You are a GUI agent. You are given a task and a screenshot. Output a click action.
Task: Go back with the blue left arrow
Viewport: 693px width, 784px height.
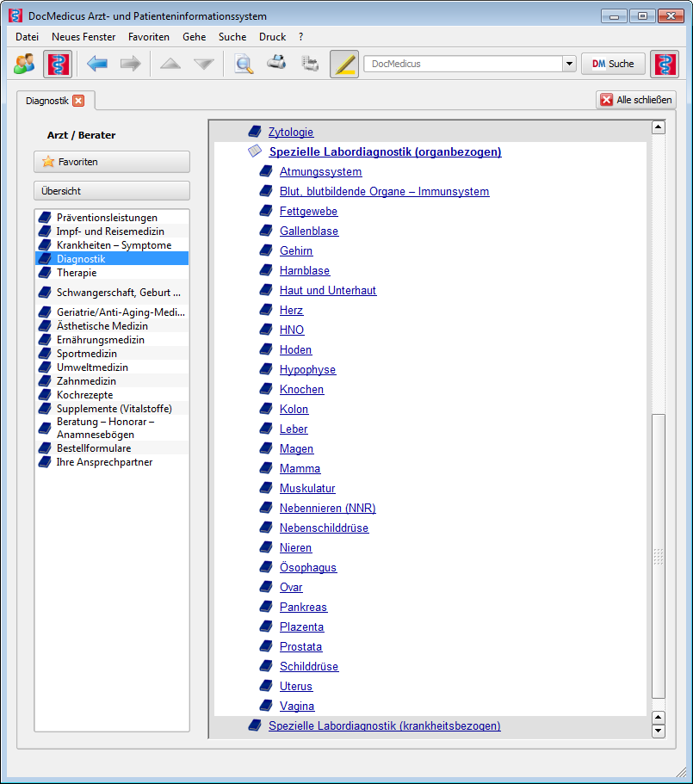(97, 64)
